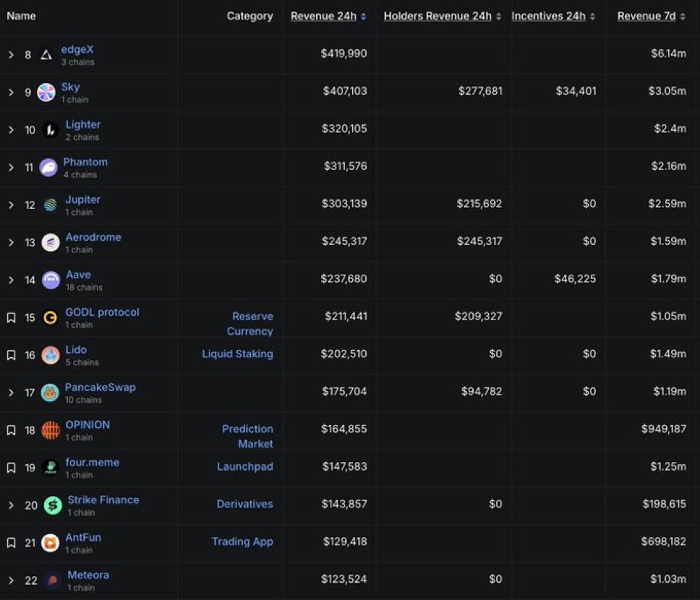
Task: Expand the Jupiter row
Action: coord(11,205)
